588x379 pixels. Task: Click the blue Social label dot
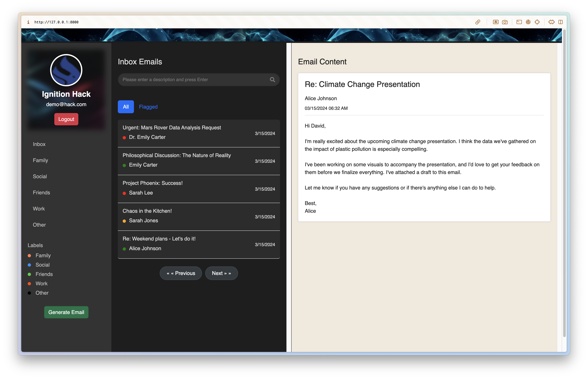pos(29,265)
